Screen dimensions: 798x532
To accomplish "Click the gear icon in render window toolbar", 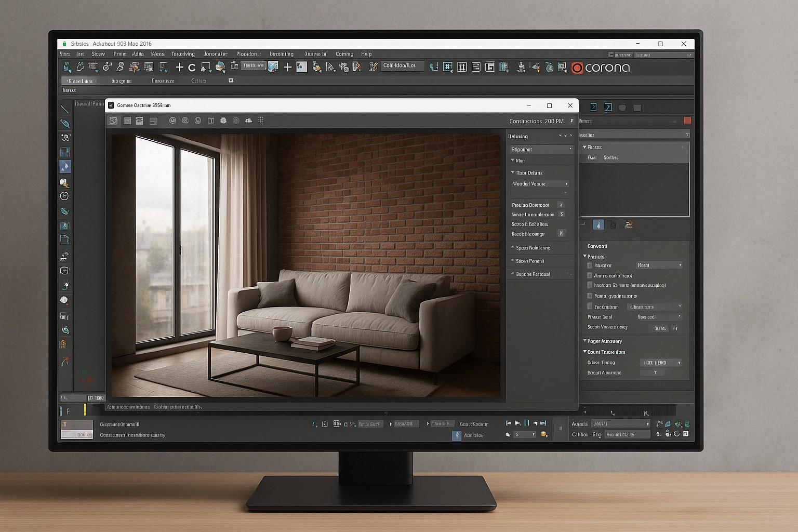I will point(223,121).
